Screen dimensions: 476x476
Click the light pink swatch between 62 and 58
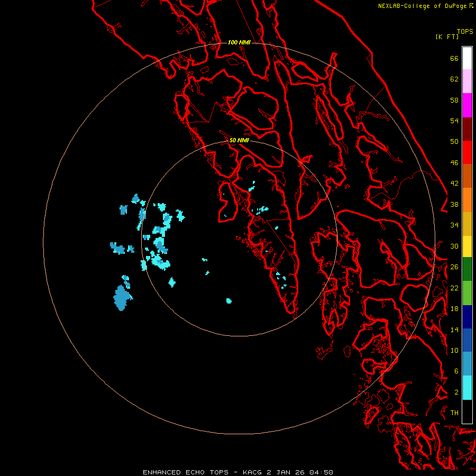467,81
